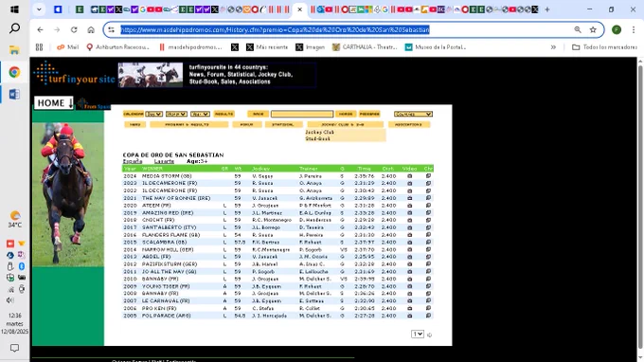The width and height of the screenshot is (644, 362).
Task: Open video icon for 2009 Young Tiger row
Action: pos(409,286)
